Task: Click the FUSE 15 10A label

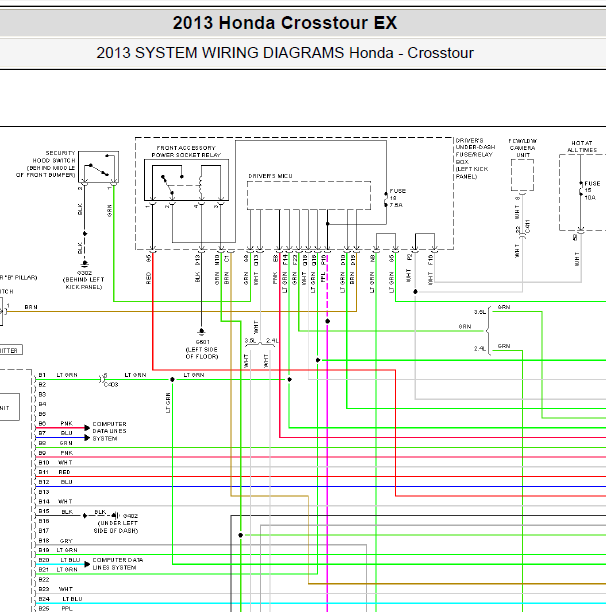Action: (592, 190)
